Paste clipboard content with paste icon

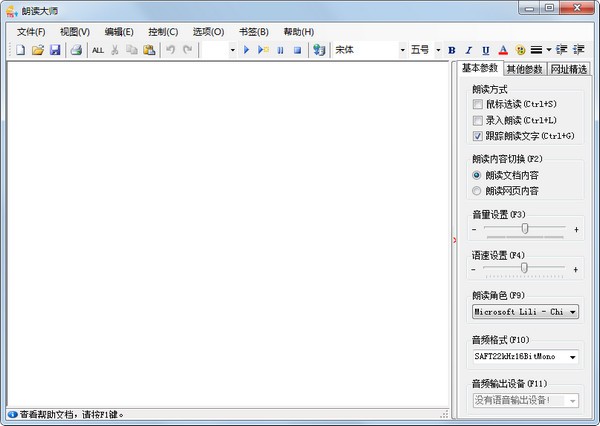click(x=149, y=50)
